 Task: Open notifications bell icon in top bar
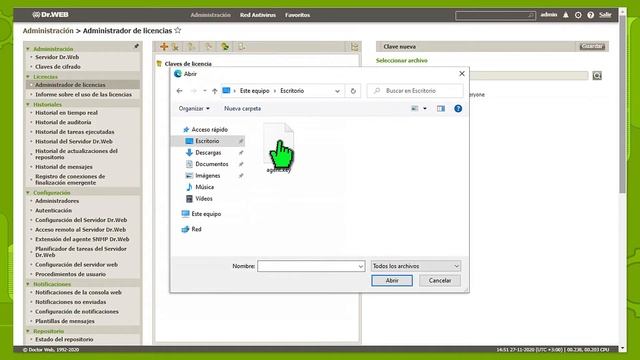tap(566, 15)
